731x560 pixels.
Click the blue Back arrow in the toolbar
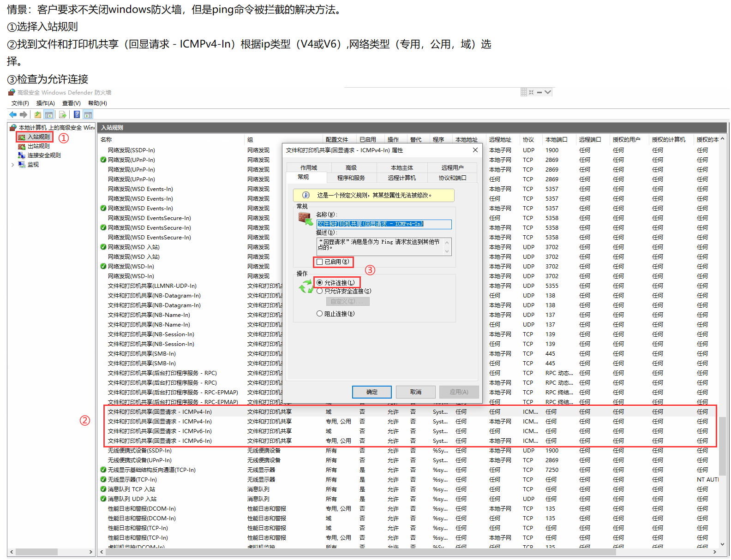(x=13, y=114)
